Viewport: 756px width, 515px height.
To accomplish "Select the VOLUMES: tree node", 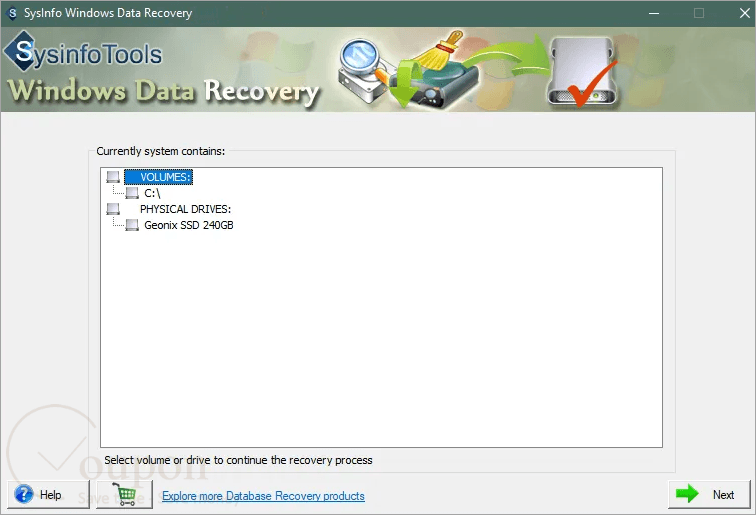I will (159, 177).
